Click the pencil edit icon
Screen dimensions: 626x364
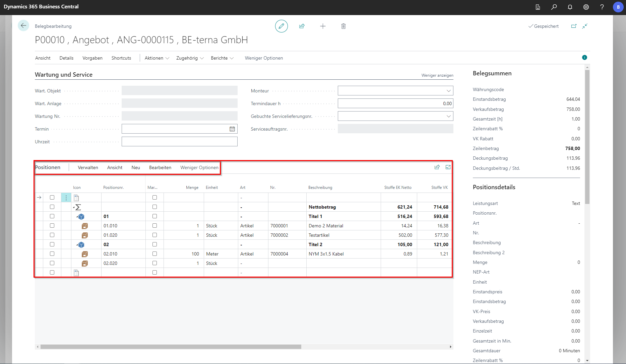click(281, 26)
